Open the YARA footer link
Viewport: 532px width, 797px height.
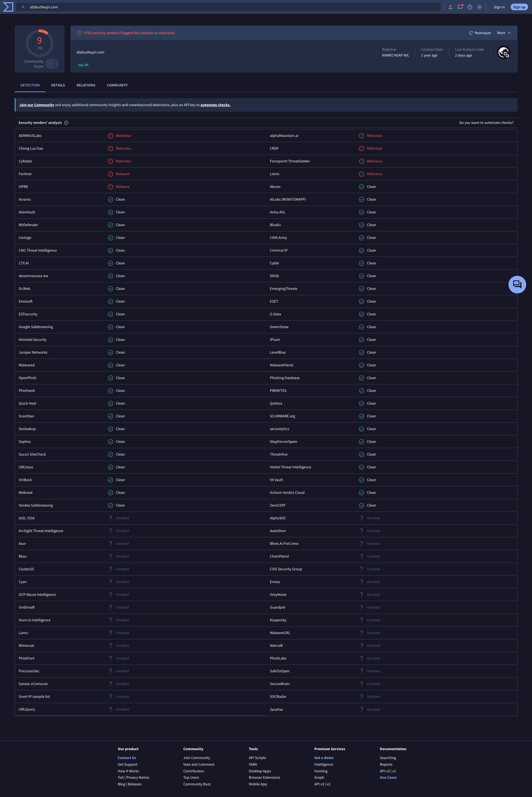tap(253, 765)
